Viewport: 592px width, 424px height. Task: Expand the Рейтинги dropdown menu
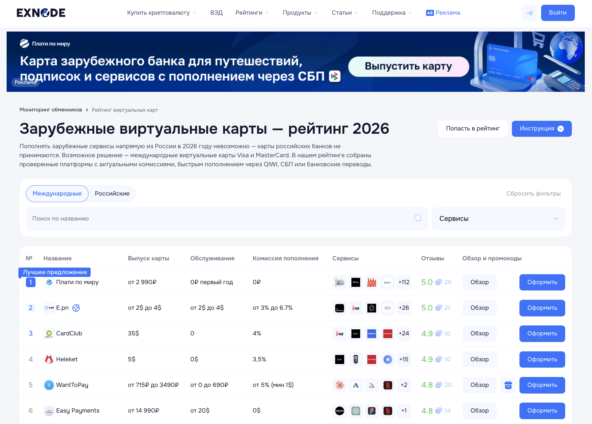[x=252, y=13]
